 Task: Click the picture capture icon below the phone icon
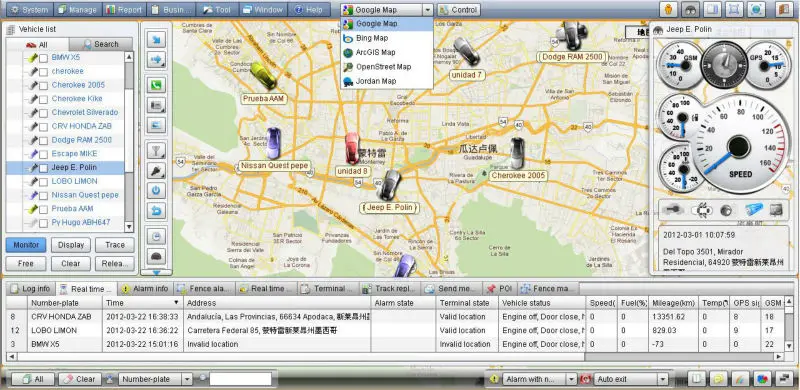point(156,125)
